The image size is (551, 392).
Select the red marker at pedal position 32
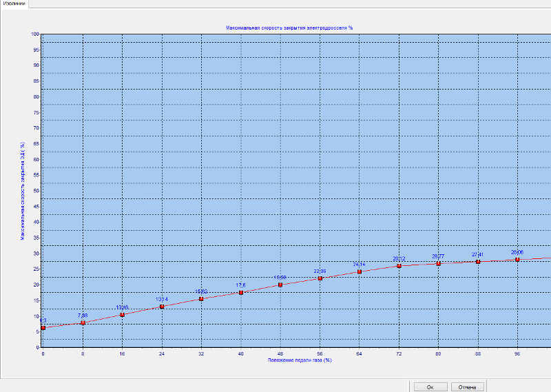pos(201,299)
